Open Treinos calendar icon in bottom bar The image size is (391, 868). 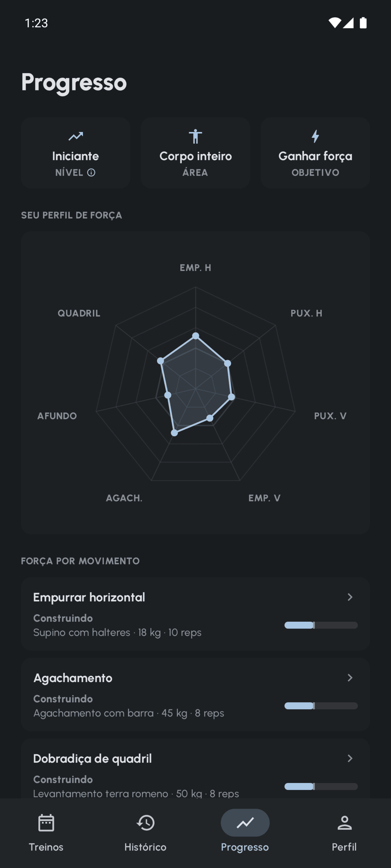(46, 823)
